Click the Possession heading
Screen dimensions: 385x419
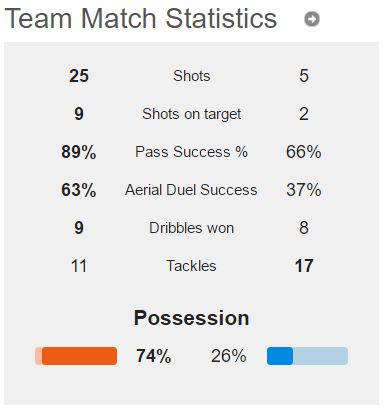[192, 318]
